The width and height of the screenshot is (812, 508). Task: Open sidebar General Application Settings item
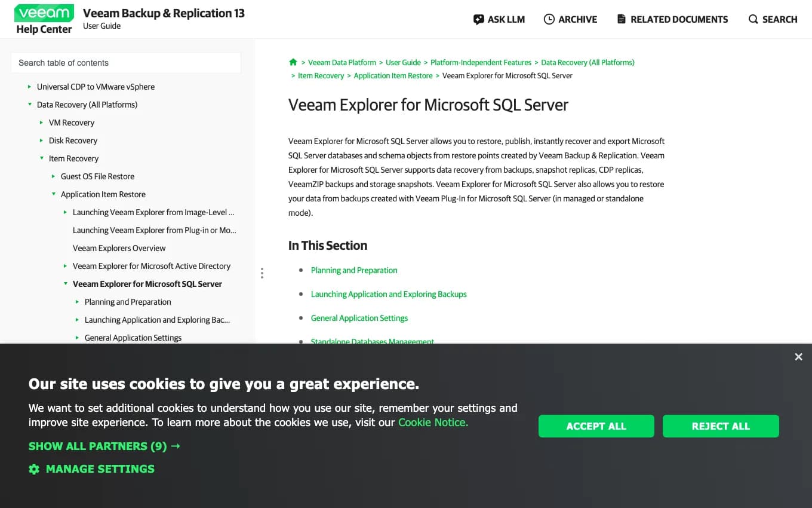[133, 338]
